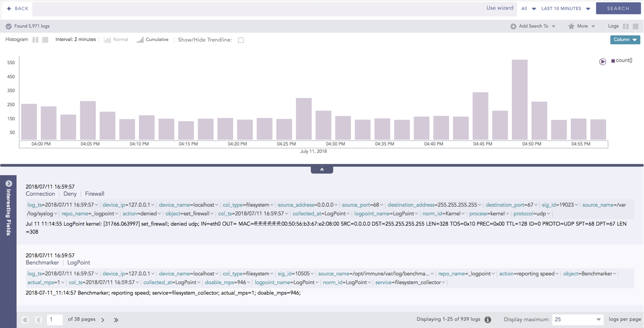Click the Back arrow icon

coord(9,8)
